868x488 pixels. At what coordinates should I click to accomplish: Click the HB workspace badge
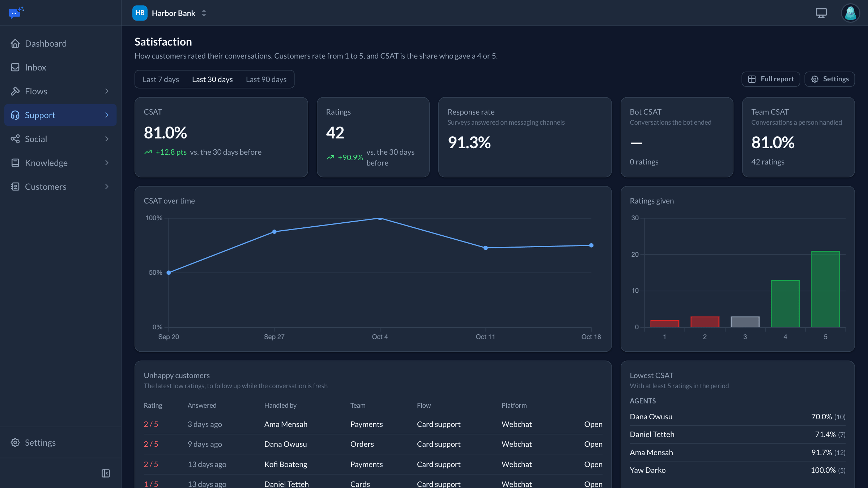(x=140, y=13)
